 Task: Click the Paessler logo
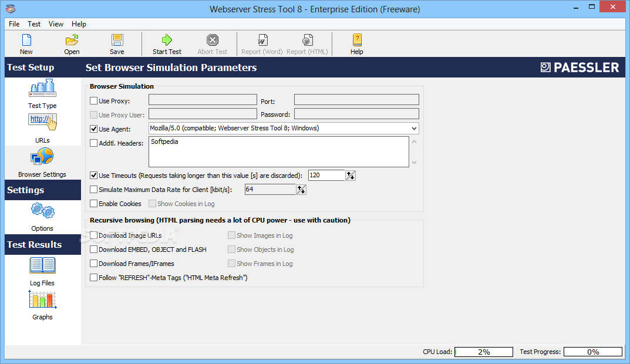coord(580,68)
